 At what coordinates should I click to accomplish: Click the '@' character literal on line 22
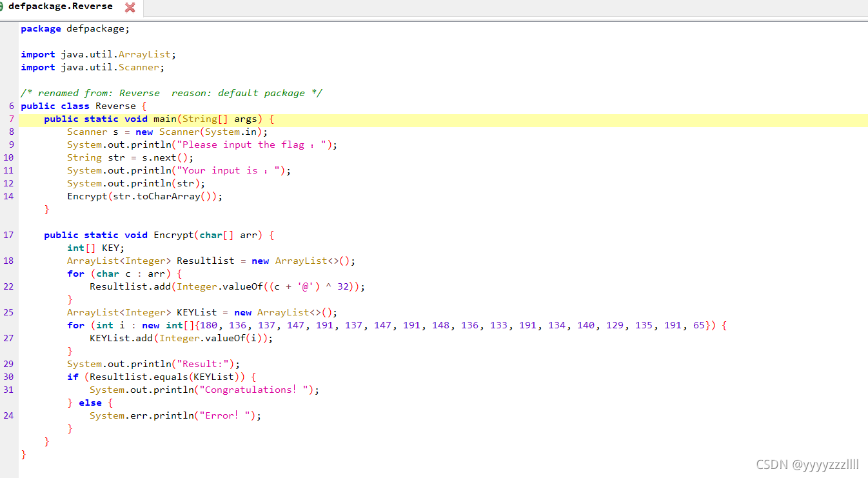[x=306, y=286]
